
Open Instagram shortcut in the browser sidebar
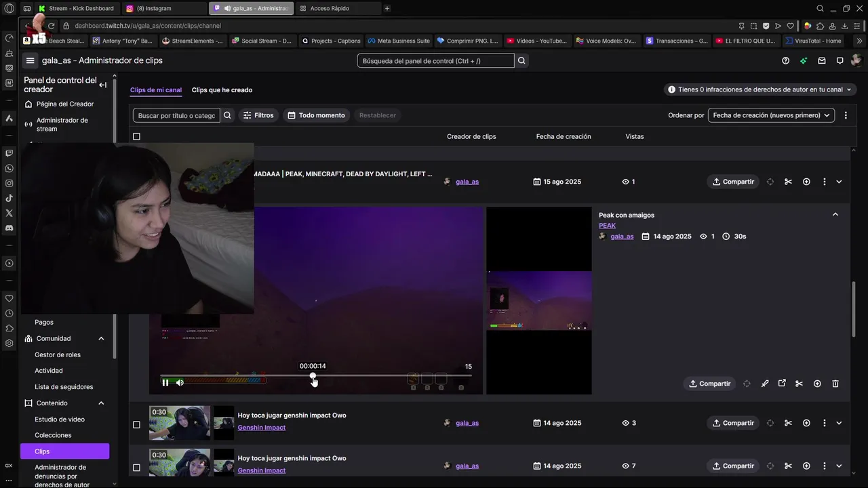coord(9,183)
